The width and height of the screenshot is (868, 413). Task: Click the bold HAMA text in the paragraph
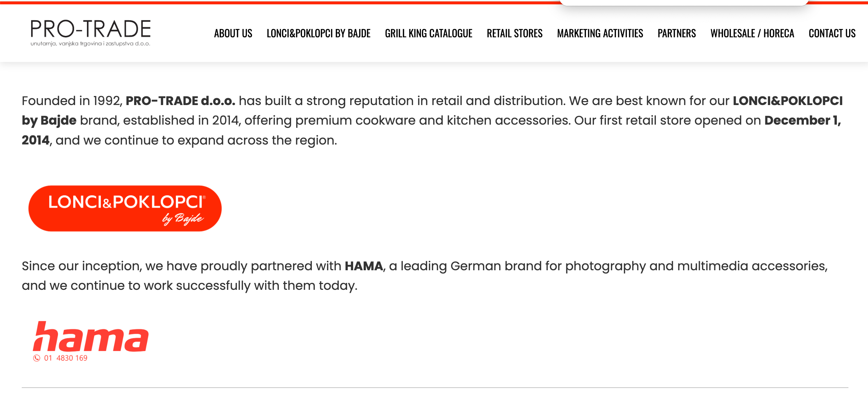[x=364, y=266]
